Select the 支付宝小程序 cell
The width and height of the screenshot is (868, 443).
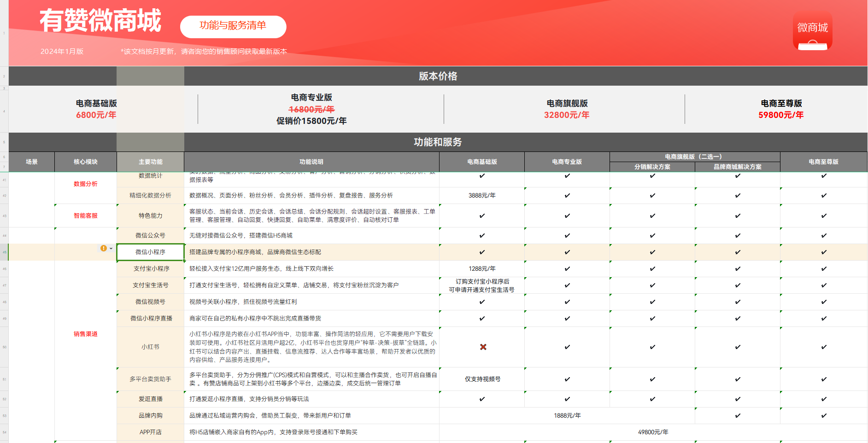(x=151, y=268)
